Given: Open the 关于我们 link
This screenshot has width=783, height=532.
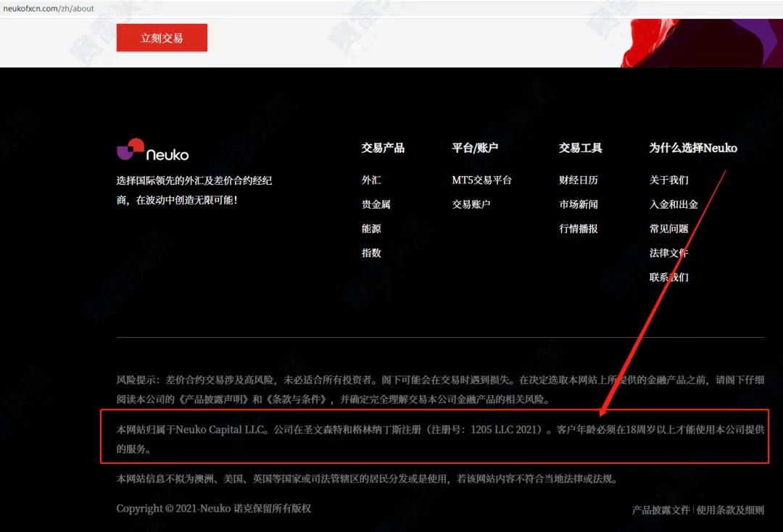Looking at the screenshot, I should coord(668,180).
